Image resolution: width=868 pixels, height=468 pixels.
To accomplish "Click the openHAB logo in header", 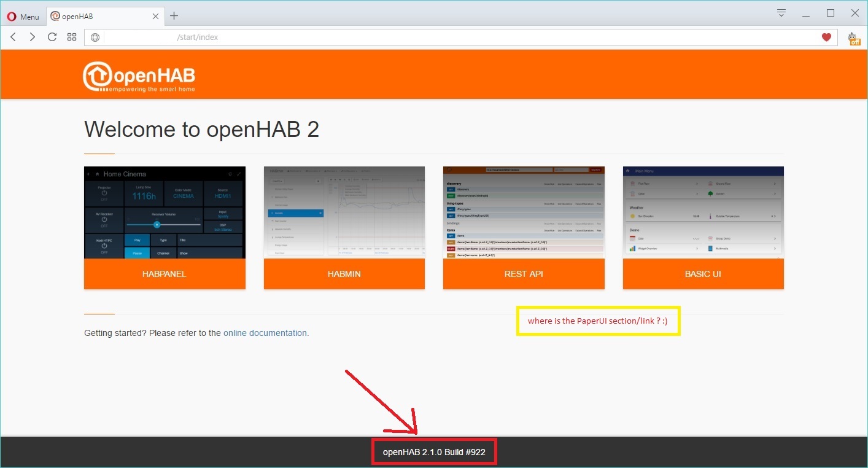I will pos(139,76).
